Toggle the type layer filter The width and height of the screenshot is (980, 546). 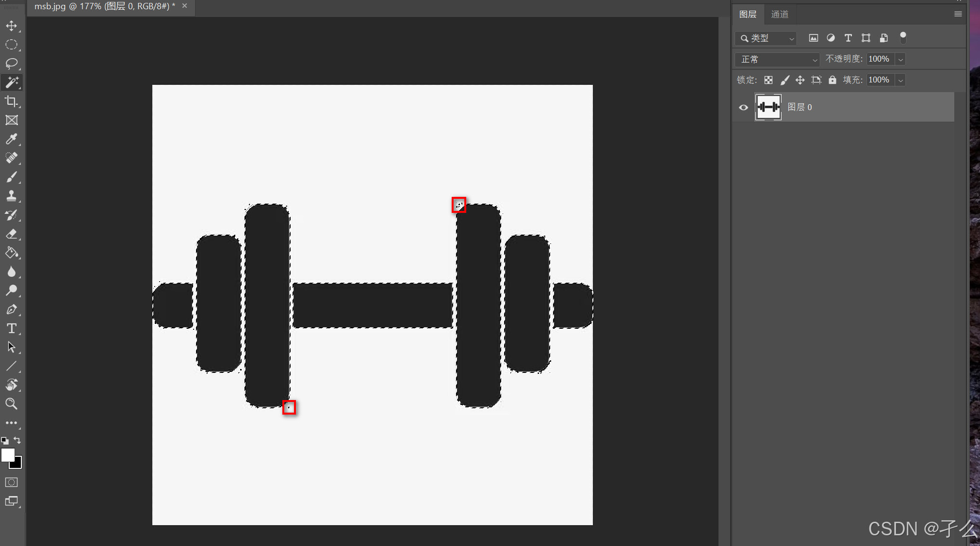tap(848, 38)
